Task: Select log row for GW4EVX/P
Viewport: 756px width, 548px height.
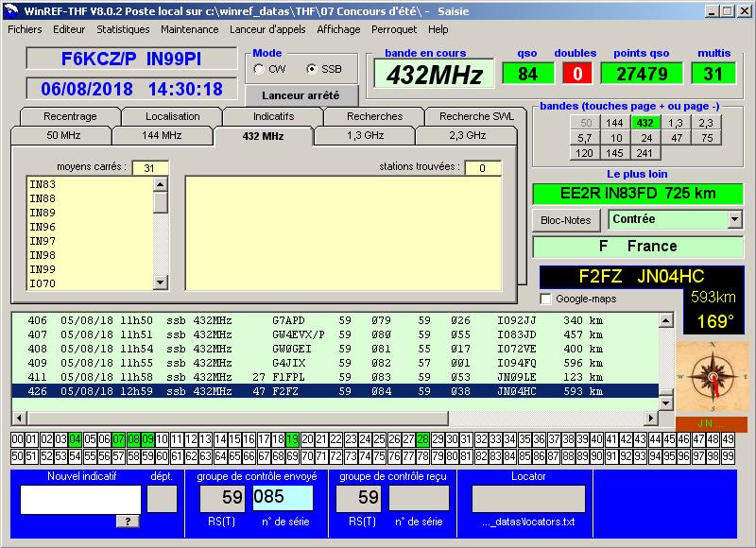Action: 335,334
